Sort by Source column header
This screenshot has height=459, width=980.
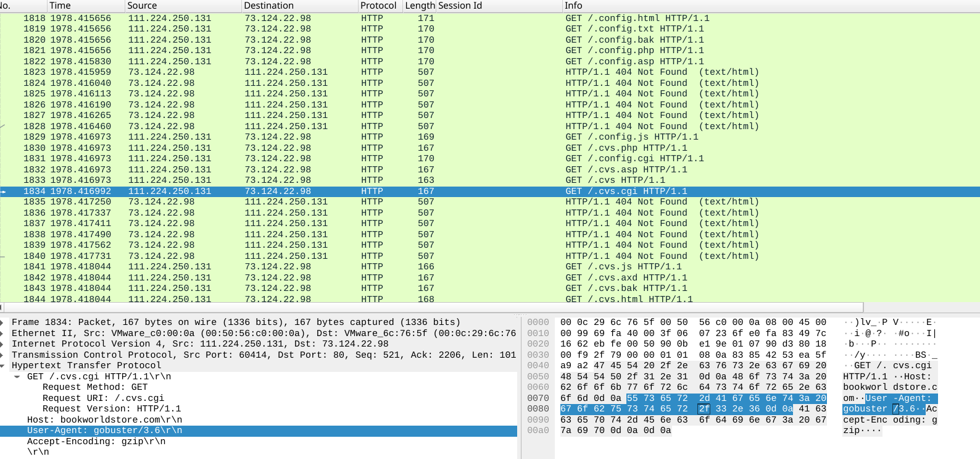tap(142, 6)
